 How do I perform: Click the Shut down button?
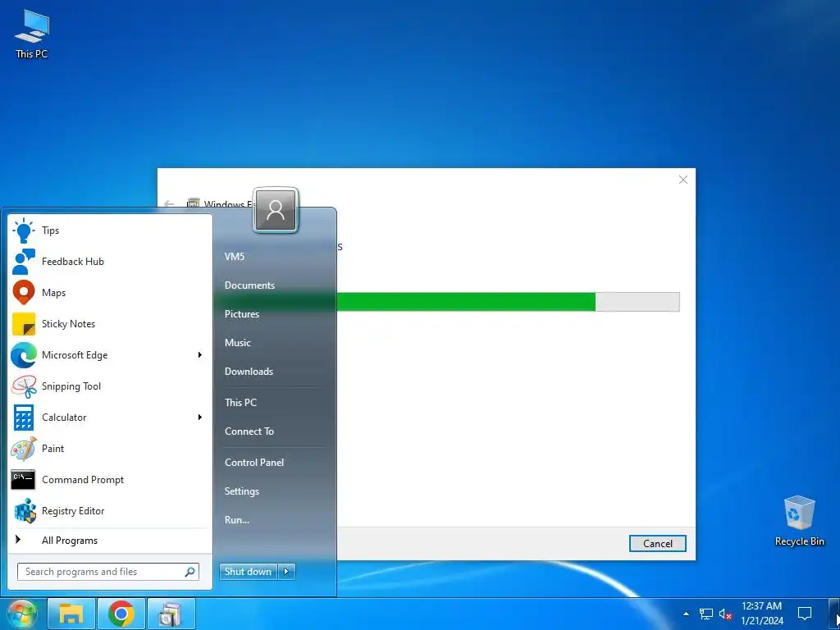point(249,572)
